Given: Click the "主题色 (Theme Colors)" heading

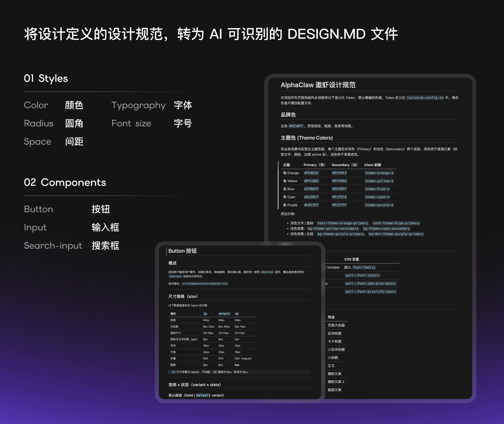Looking at the screenshot, I should [307, 138].
